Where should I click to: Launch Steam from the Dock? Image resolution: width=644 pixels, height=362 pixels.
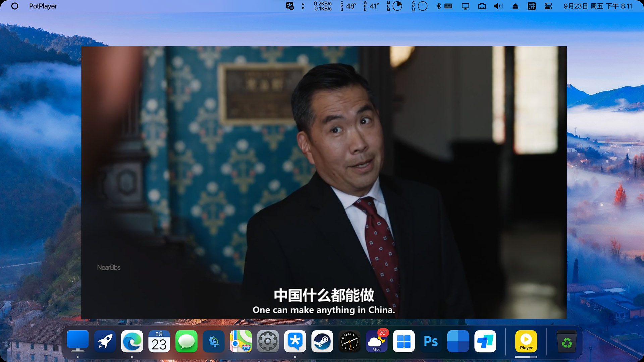coord(322,341)
